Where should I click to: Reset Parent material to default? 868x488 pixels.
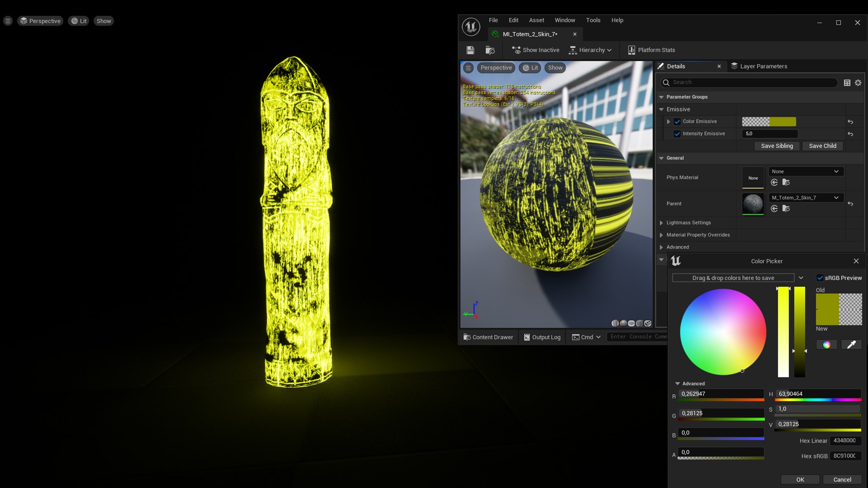pos(850,204)
